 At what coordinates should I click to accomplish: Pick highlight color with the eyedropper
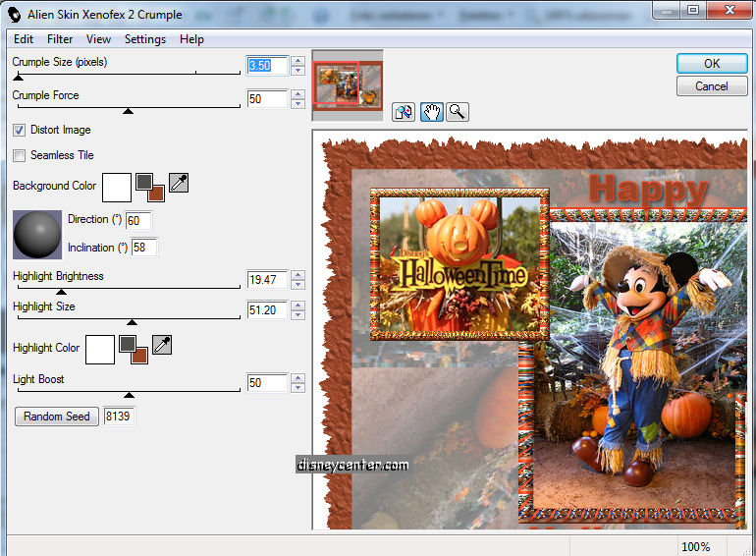(162, 345)
